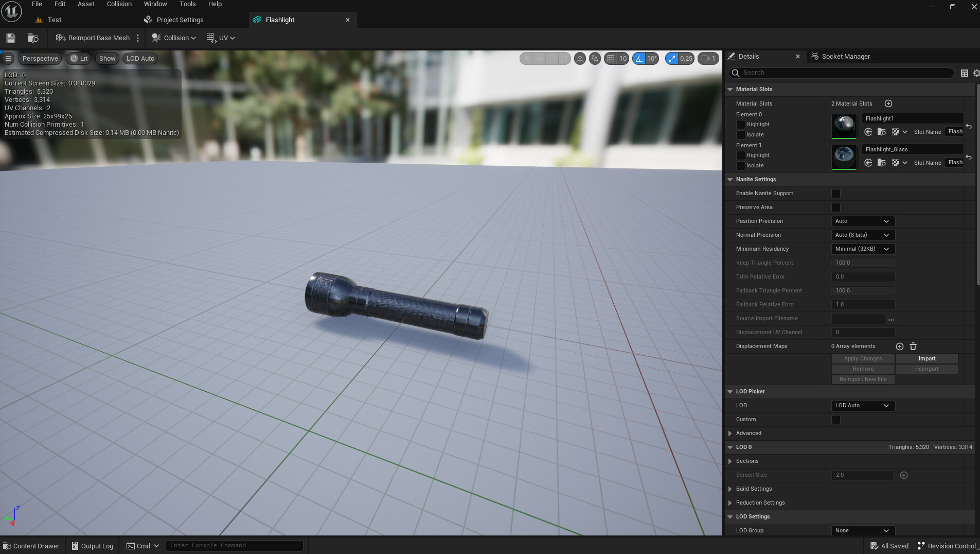Open Normal Precision dropdown
Image resolution: width=980 pixels, height=554 pixels.
(x=863, y=235)
